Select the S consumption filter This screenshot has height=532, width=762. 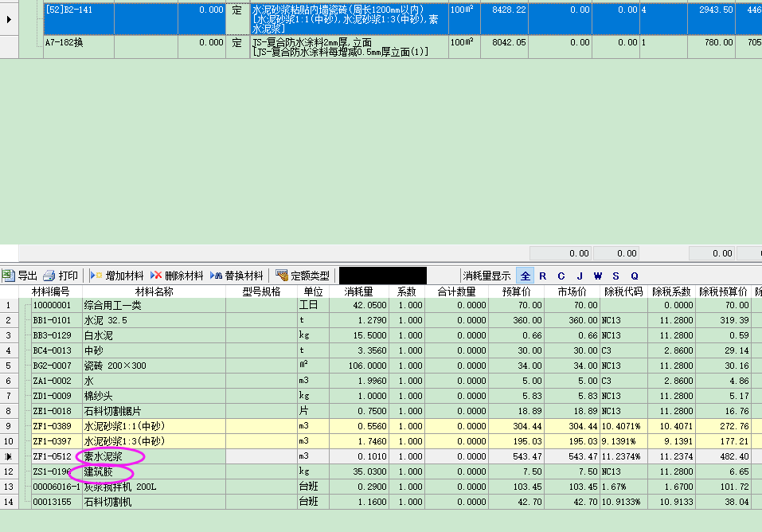tap(615, 276)
